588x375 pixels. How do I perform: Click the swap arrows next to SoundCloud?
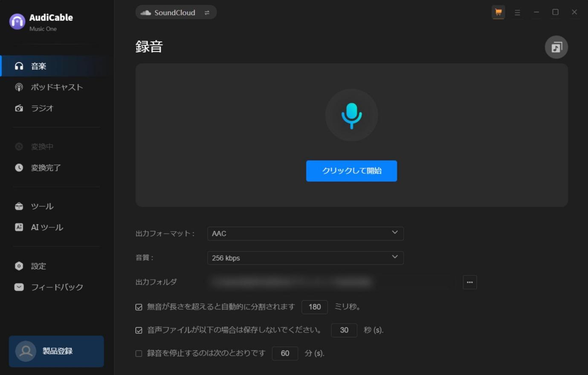(207, 13)
